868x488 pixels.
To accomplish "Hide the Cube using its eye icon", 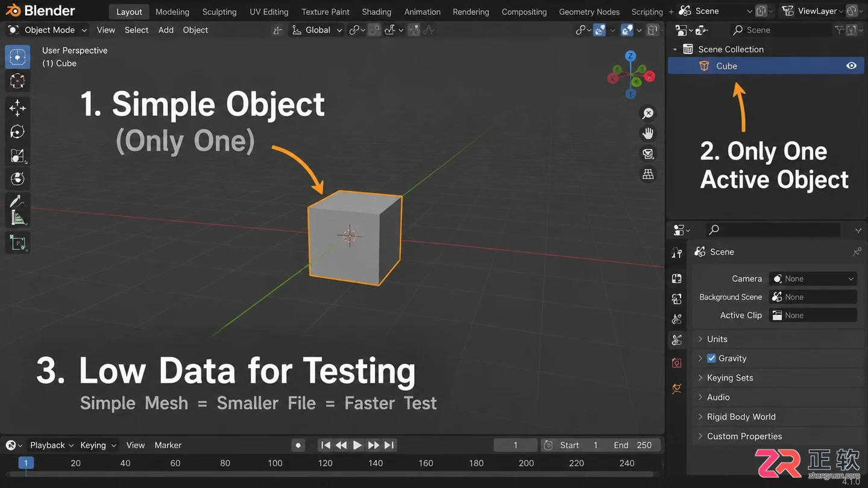I will [851, 66].
